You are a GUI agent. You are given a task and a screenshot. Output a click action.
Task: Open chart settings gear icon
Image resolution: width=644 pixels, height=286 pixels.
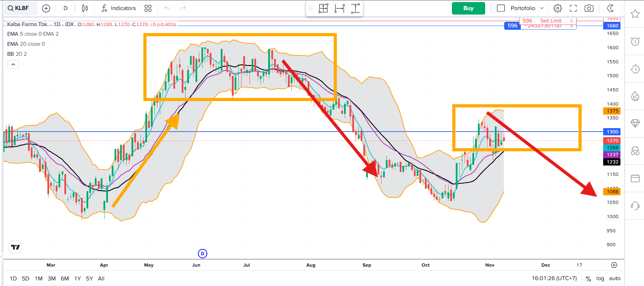(x=557, y=8)
